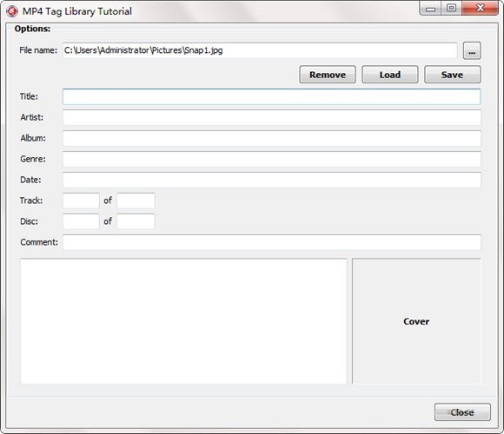The image size is (504, 434).
Task: Click the 'MP4 Tag Library Tutorial' title text
Action: pyautogui.click(x=77, y=11)
